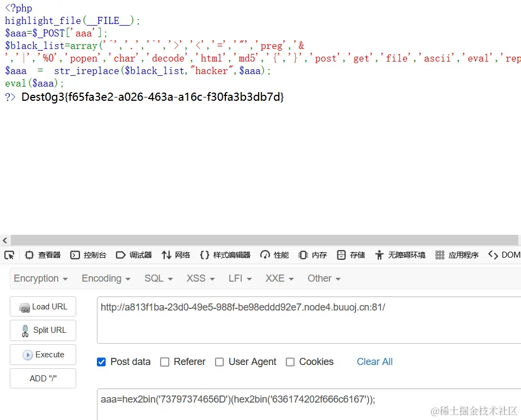
Task: Open the 样式编辑器 style editor tab
Action: (x=225, y=255)
